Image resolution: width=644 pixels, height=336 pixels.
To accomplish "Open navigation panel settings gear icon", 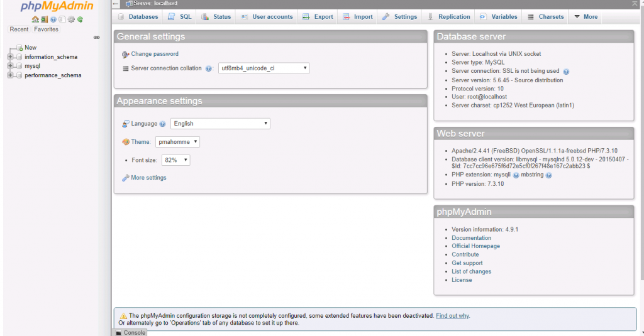I will coord(71,19).
